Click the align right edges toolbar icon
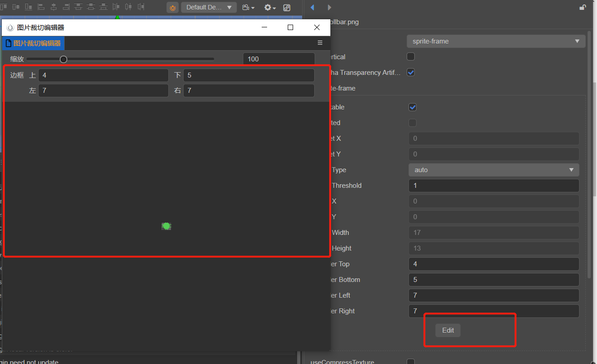Screen dimensions: 597x364 pos(66,7)
